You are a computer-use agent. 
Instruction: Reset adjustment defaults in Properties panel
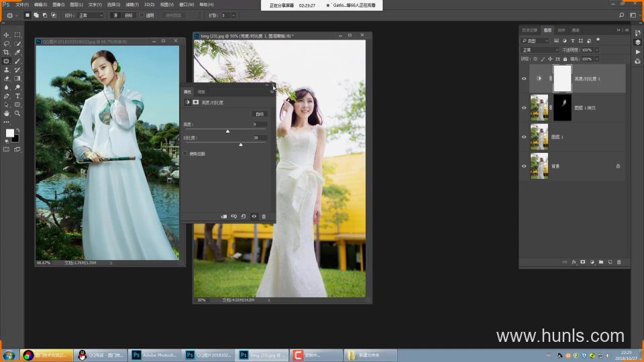click(x=244, y=217)
